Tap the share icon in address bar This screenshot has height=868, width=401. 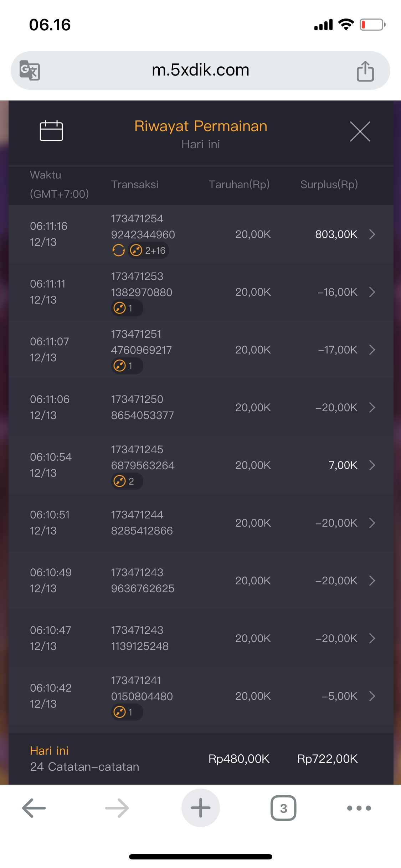coord(365,71)
